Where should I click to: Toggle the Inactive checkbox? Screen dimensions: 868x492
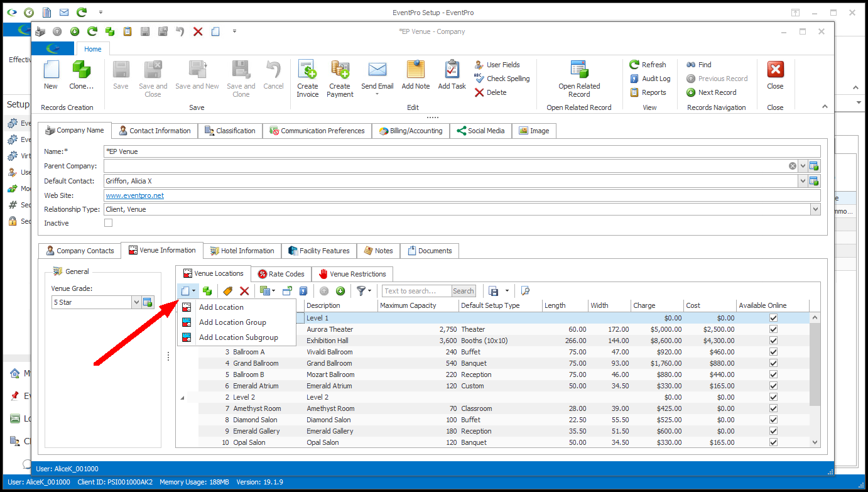pos(109,223)
